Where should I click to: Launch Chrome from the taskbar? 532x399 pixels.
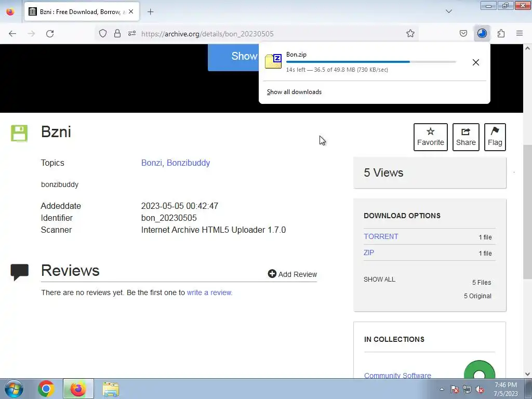pyautogui.click(x=46, y=389)
